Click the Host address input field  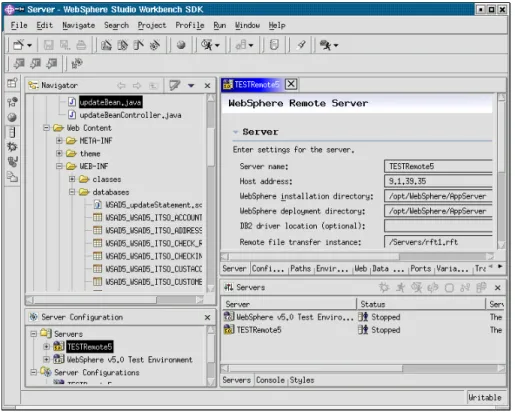(x=438, y=181)
